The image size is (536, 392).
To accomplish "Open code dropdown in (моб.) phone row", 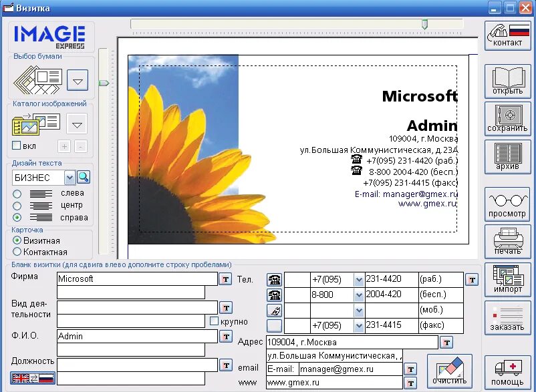I will point(359,311).
